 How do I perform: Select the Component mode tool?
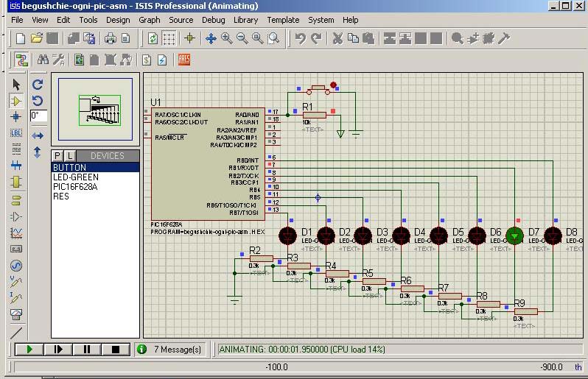16,101
